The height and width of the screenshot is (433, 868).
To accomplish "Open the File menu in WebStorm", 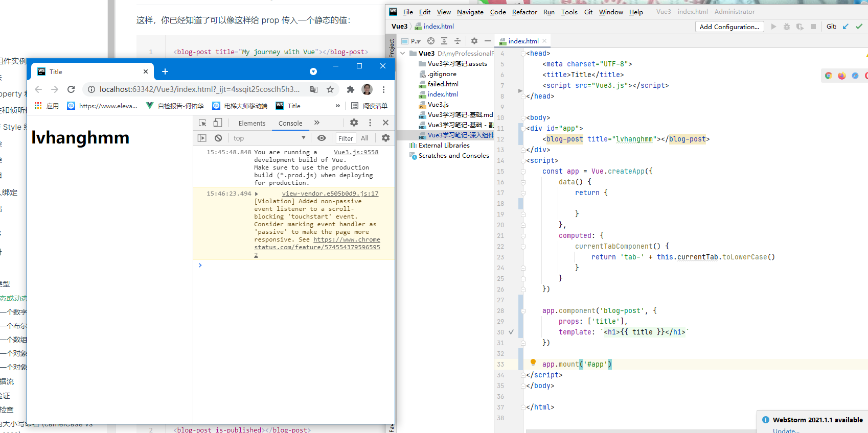I will tap(408, 12).
